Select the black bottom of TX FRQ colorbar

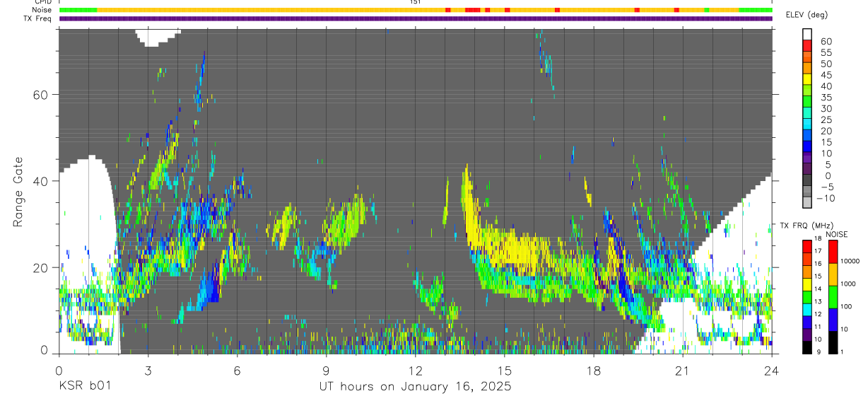pyautogui.click(x=807, y=347)
